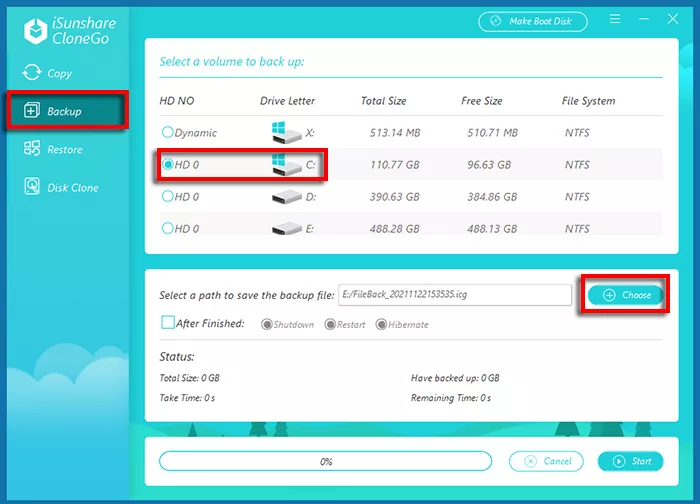The height and width of the screenshot is (504, 700).
Task: Click the backup file path field
Action: [454, 295]
